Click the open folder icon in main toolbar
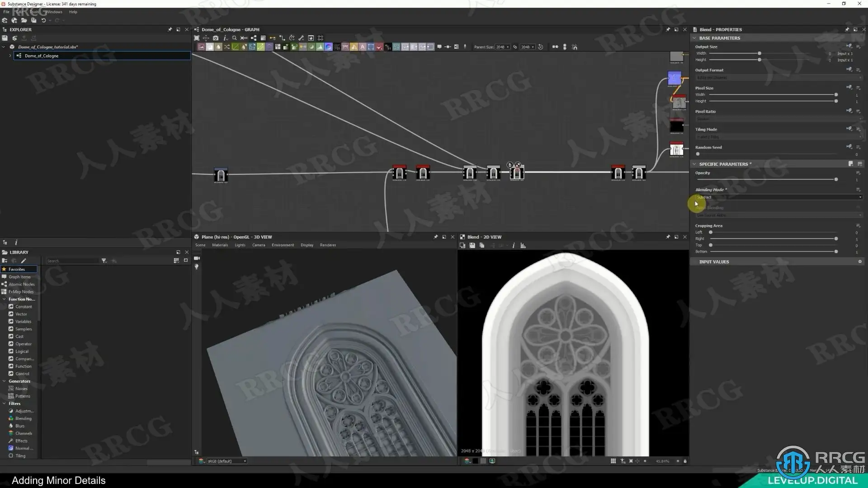The height and width of the screenshot is (488, 868). click(x=24, y=20)
